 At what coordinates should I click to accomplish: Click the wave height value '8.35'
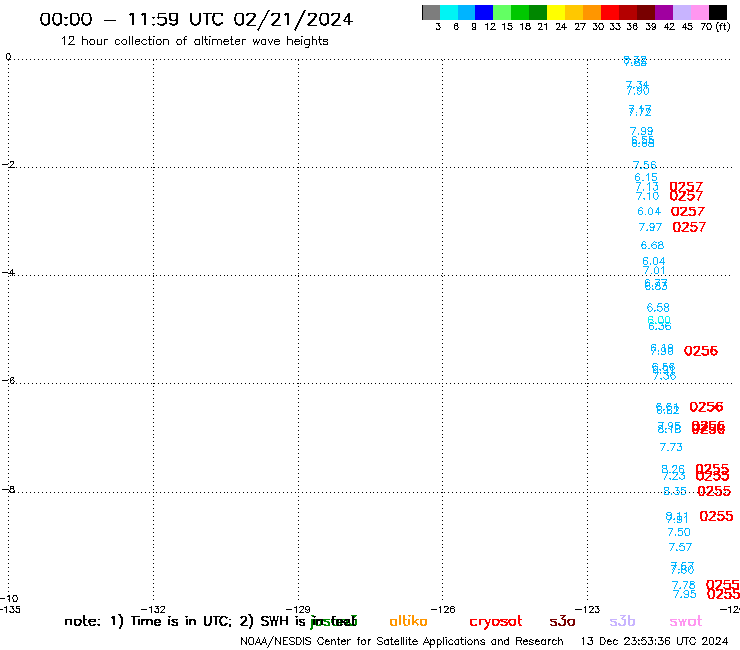675,491
